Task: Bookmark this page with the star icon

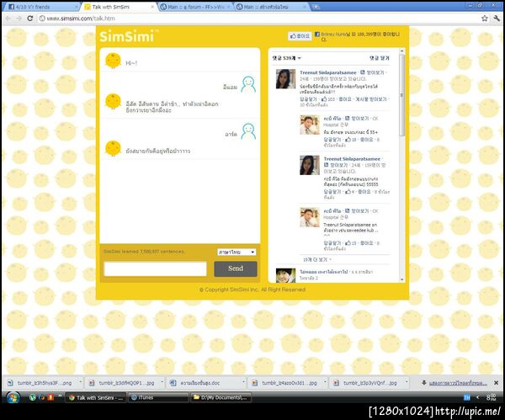Action: pos(485,19)
